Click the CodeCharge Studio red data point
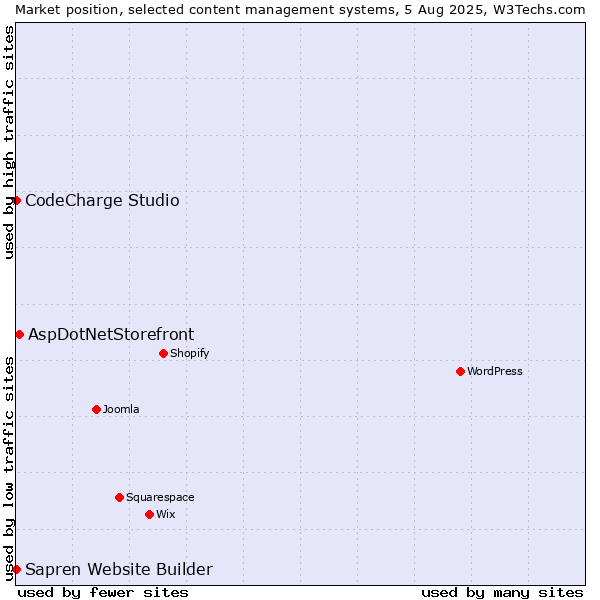The width and height of the screenshot is (600, 600). coord(16,201)
